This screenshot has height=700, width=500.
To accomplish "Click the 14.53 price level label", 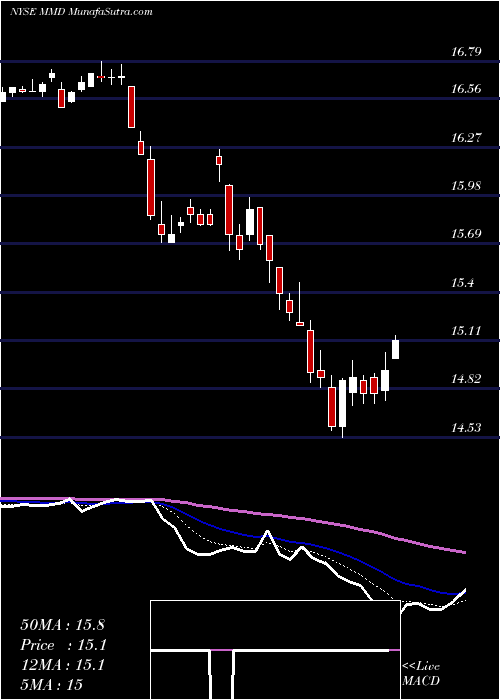I will coord(466,428).
